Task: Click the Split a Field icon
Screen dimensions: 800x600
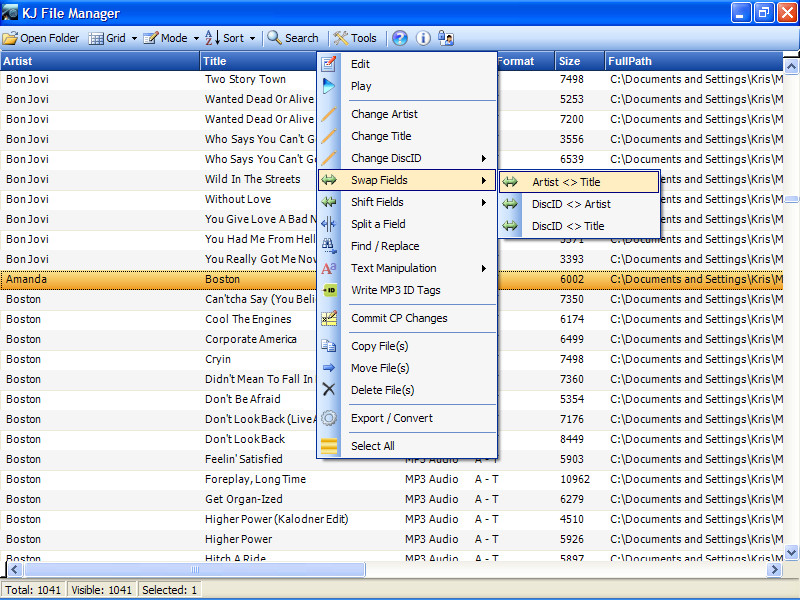Action: tap(329, 224)
